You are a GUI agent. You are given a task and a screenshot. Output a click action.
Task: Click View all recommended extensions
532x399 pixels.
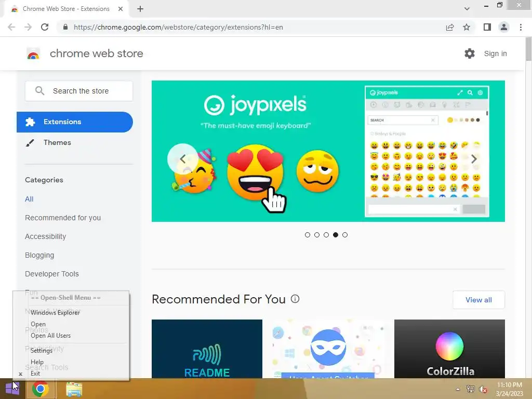click(x=478, y=300)
